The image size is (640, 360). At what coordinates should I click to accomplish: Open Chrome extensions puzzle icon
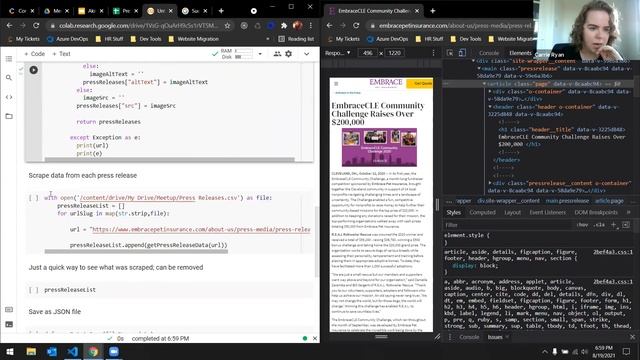tap(284, 25)
